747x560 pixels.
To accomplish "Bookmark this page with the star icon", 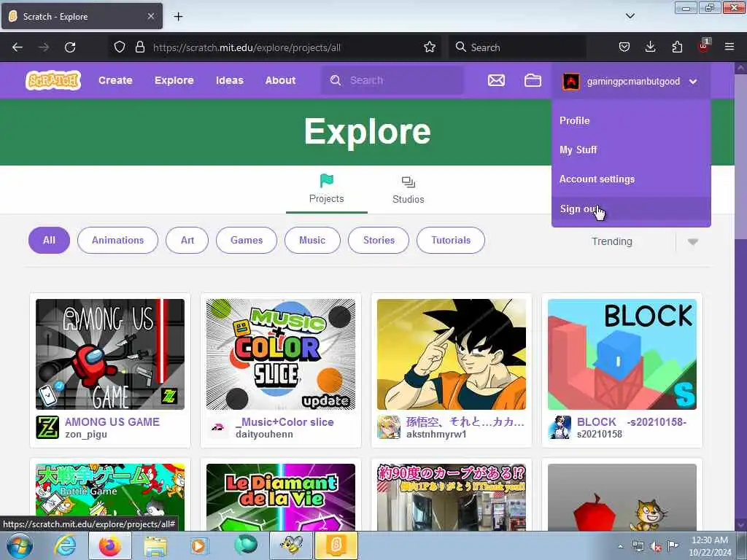I will [x=429, y=47].
